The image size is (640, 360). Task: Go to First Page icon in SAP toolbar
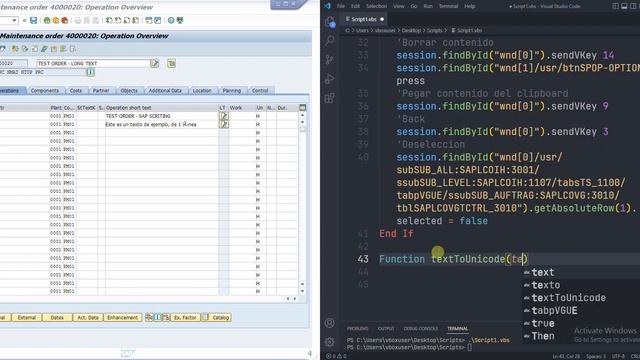coord(109,20)
